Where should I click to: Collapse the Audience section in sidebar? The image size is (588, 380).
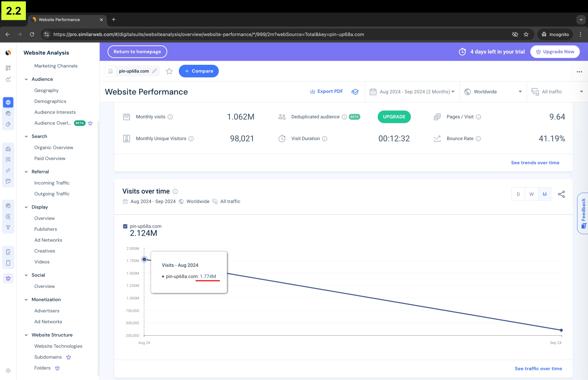click(26, 79)
